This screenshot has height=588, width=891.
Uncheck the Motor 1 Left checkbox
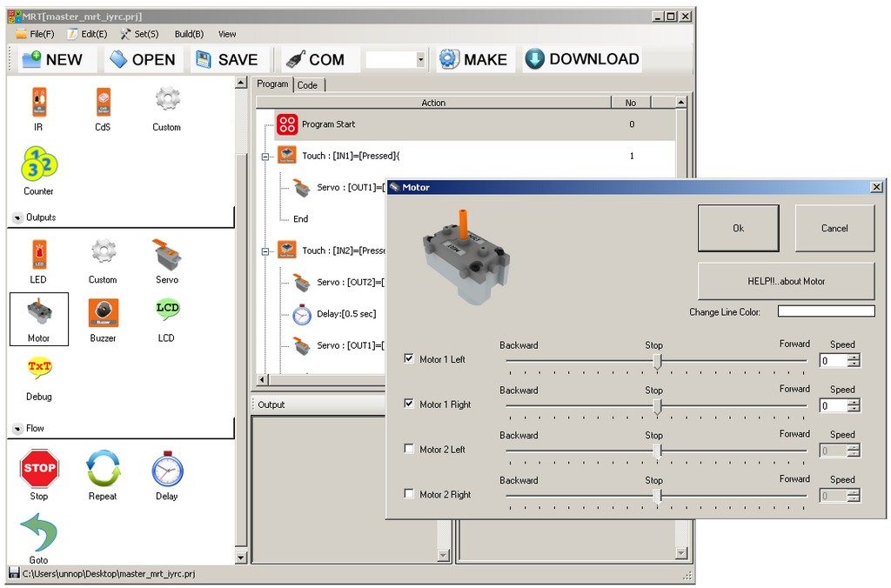pos(409,358)
